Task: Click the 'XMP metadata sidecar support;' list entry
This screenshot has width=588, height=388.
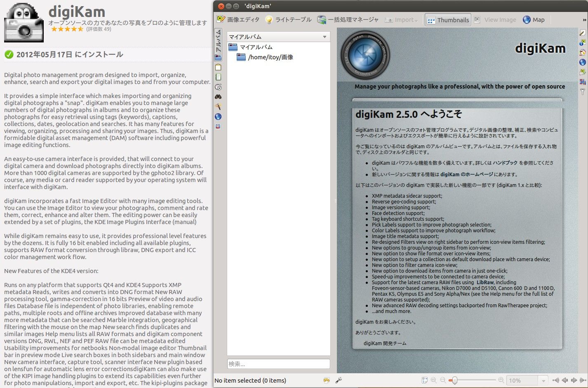Action: click(x=407, y=196)
